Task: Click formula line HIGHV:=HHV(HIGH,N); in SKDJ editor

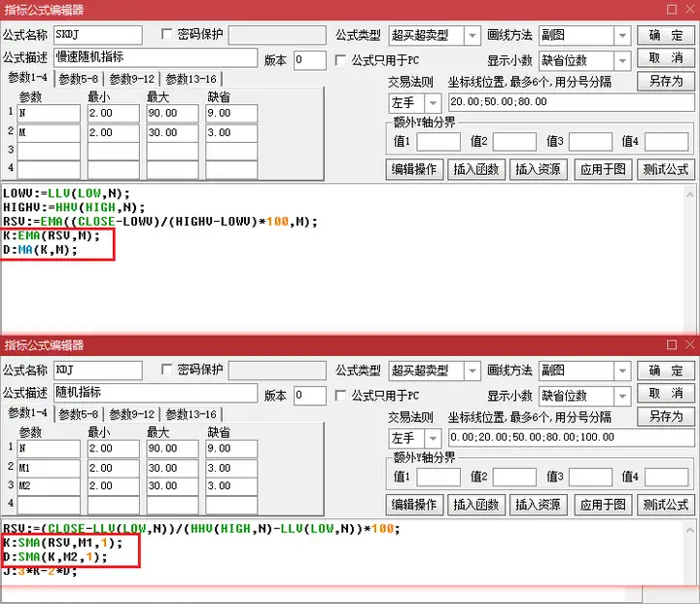Action: coord(74,208)
